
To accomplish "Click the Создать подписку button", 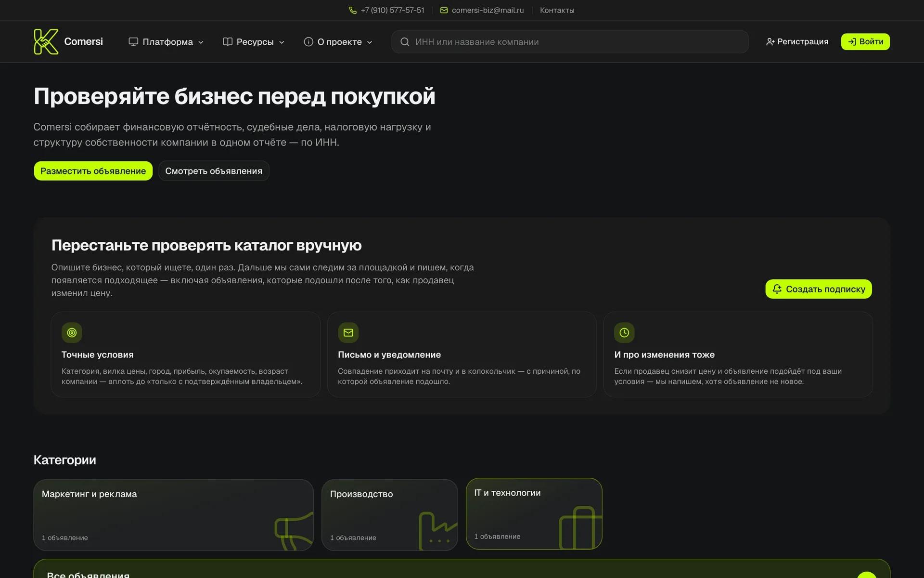I will tap(818, 289).
